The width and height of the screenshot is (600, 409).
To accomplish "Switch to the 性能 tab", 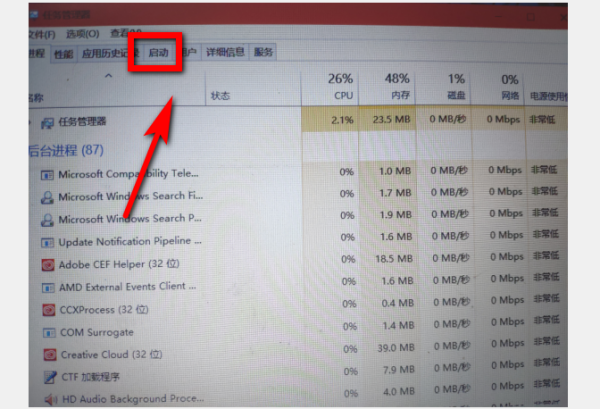I will (x=64, y=54).
